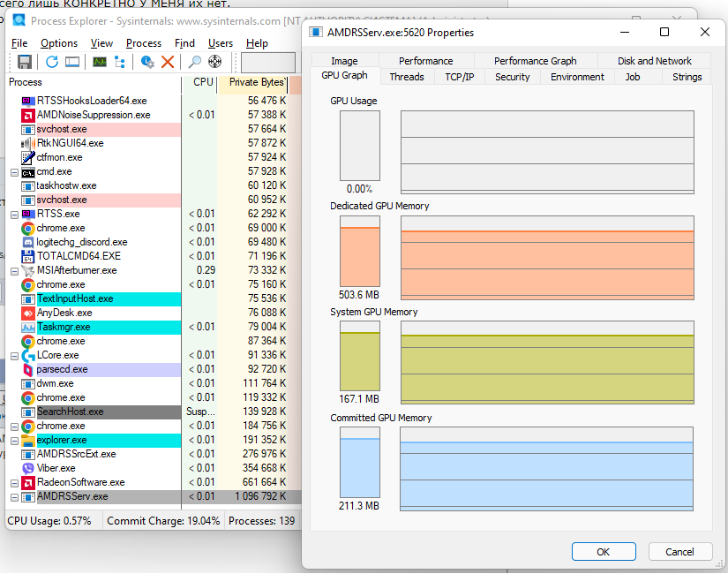Click the Properties dialog title icon
Screen dimensions: 728x574
pyautogui.click(x=316, y=32)
